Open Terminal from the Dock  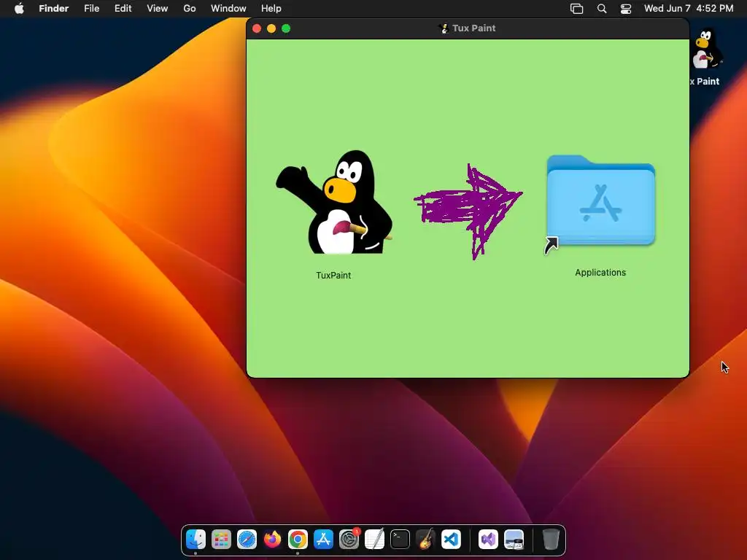click(400, 540)
